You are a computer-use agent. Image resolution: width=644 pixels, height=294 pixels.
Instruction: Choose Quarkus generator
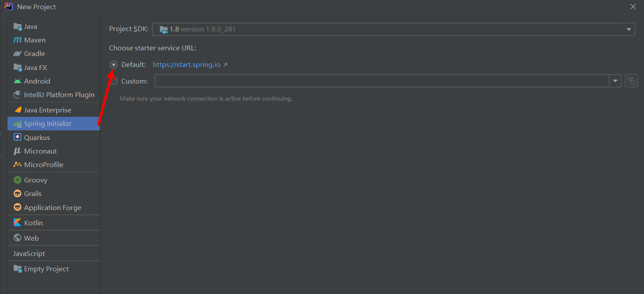pos(53,137)
